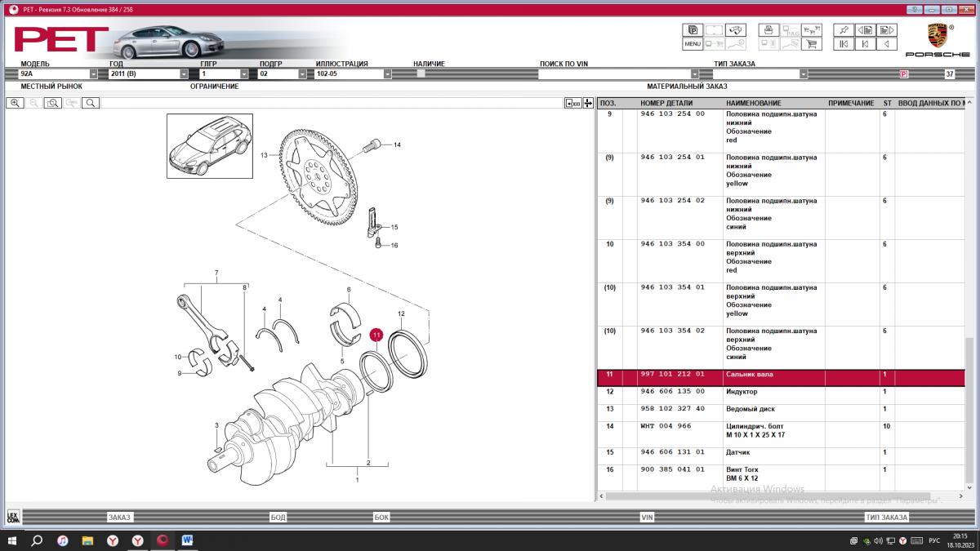
Task: Switch to the VIN bottom tab
Action: point(647,517)
